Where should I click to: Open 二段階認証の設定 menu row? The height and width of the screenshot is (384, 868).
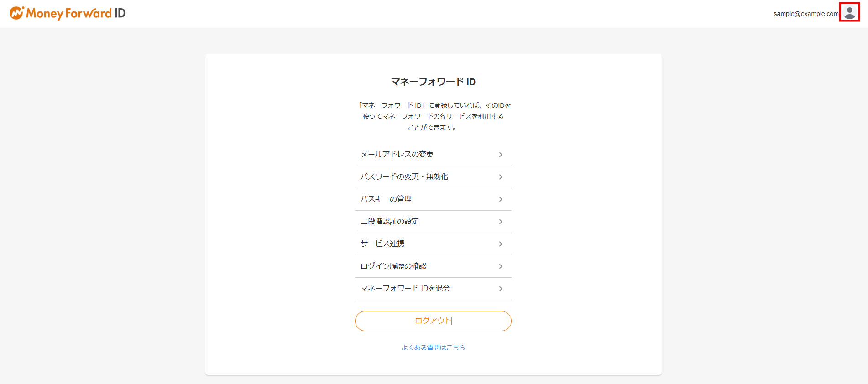click(433, 222)
